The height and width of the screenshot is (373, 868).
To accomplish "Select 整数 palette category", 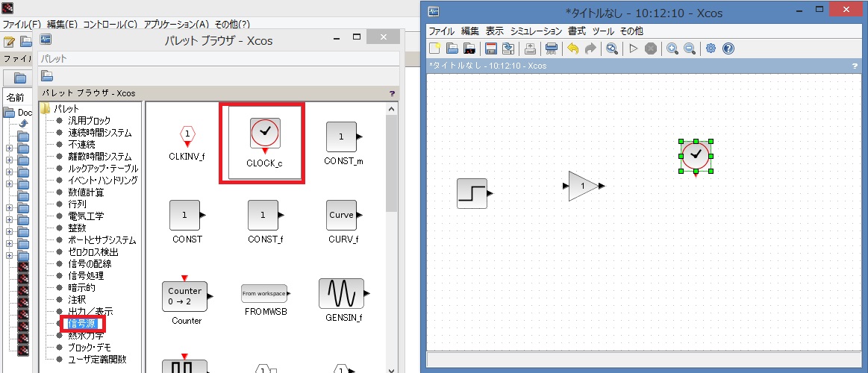I will coord(77,228).
